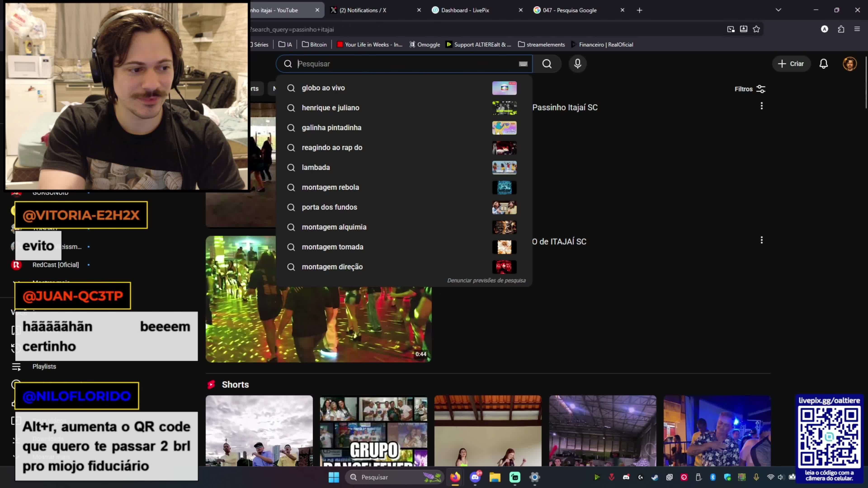Choose suggestion 'galinha pintadinha'
The image size is (868, 488).
coord(404,128)
